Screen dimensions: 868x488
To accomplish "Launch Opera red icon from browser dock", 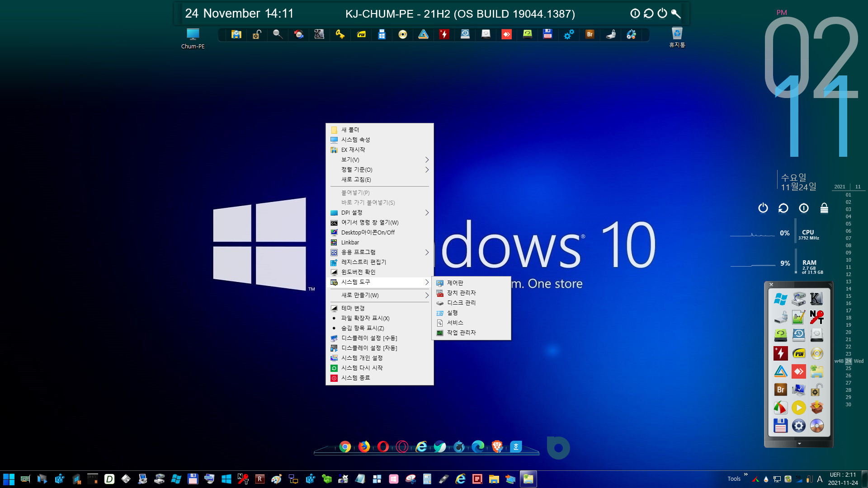I will [x=383, y=447].
